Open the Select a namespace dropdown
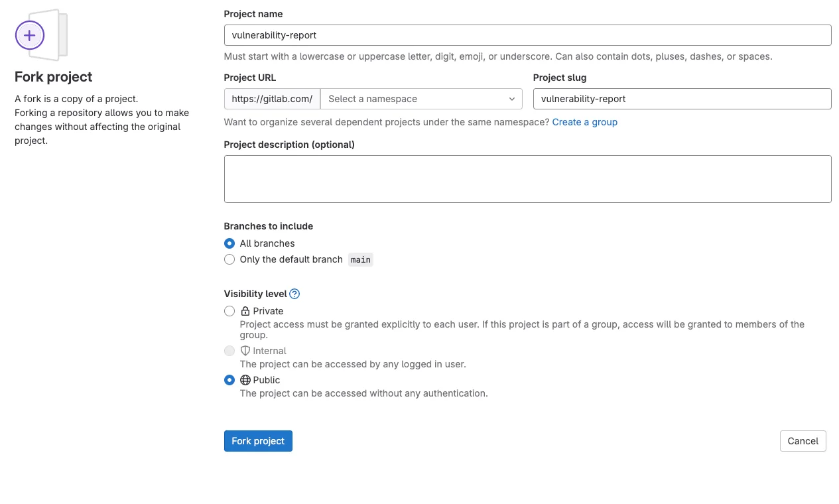 coord(415,99)
